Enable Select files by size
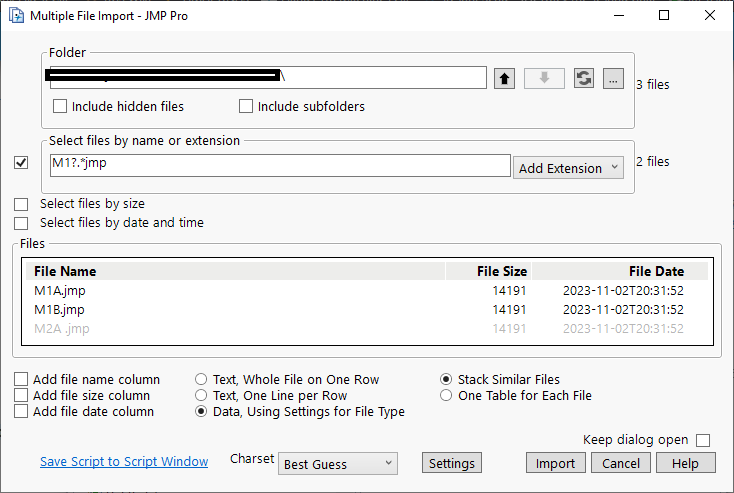Screen dimensions: 734x493 tap(21, 204)
